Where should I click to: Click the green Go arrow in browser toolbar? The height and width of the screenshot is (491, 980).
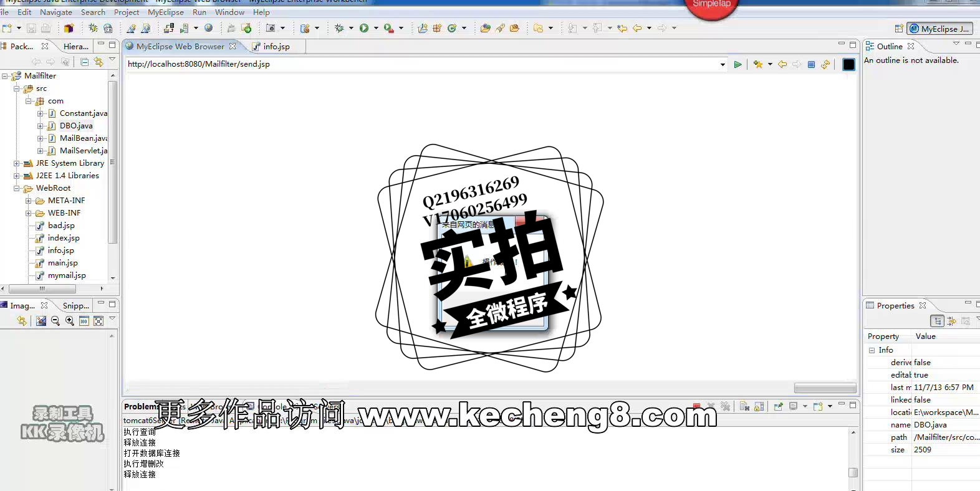click(x=738, y=64)
